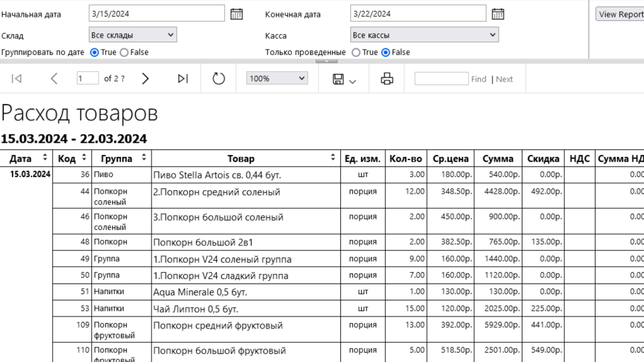Select True for group by date
644x362 pixels.
click(95, 52)
